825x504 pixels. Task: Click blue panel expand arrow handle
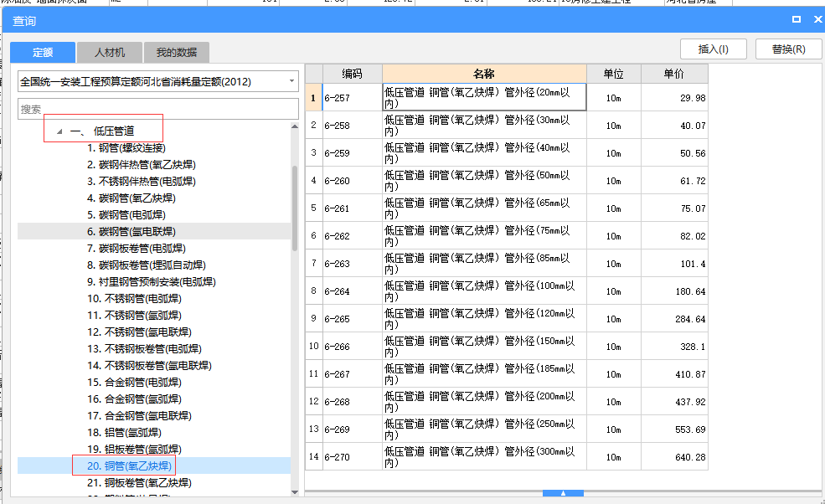click(x=563, y=493)
